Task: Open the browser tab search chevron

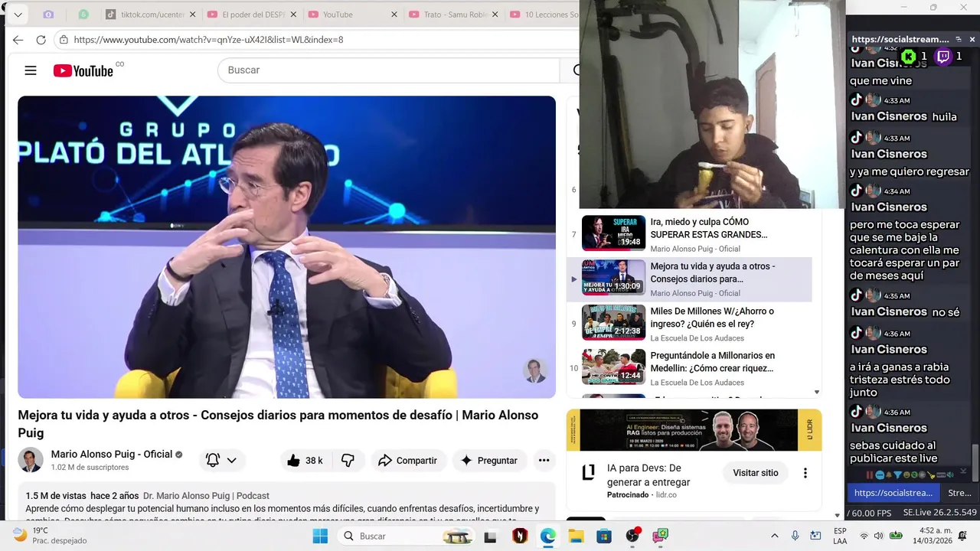Action: click(18, 15)
